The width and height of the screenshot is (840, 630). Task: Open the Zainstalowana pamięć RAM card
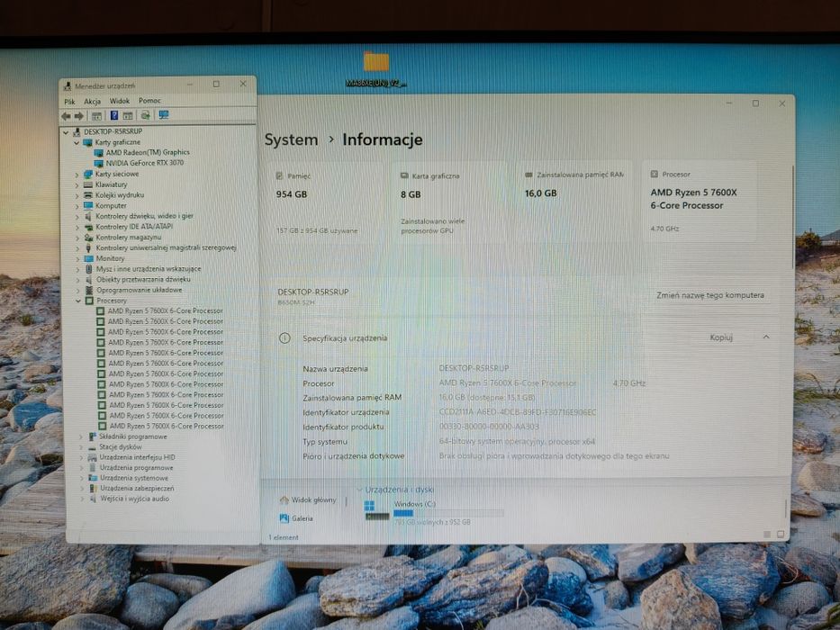[574, 202]
